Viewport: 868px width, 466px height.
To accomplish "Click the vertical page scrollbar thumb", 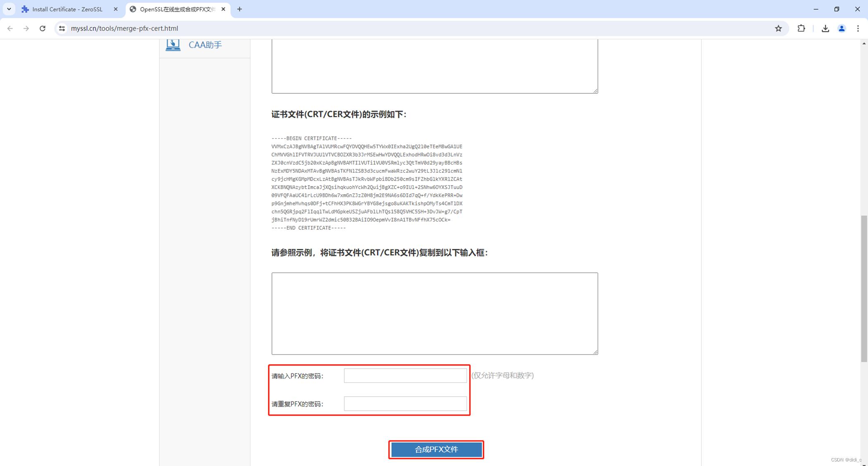I will click(864, 288).
